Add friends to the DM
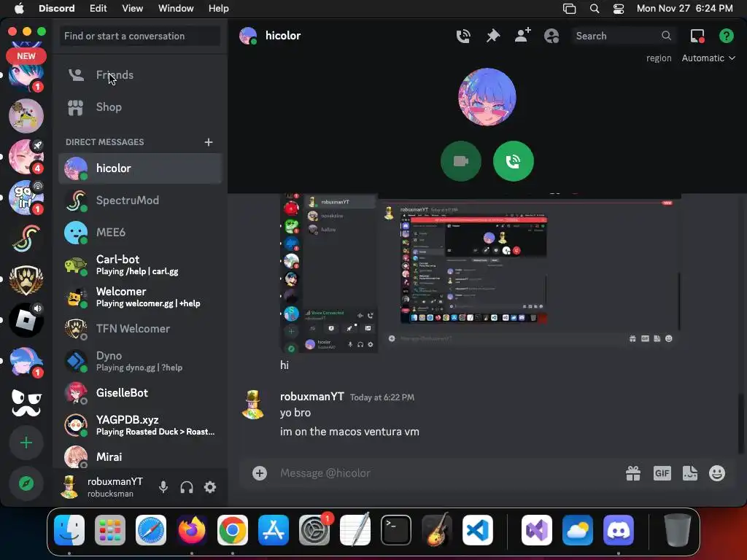The height and width of the screenshot is (560, 747). click(x=522, y=36)
